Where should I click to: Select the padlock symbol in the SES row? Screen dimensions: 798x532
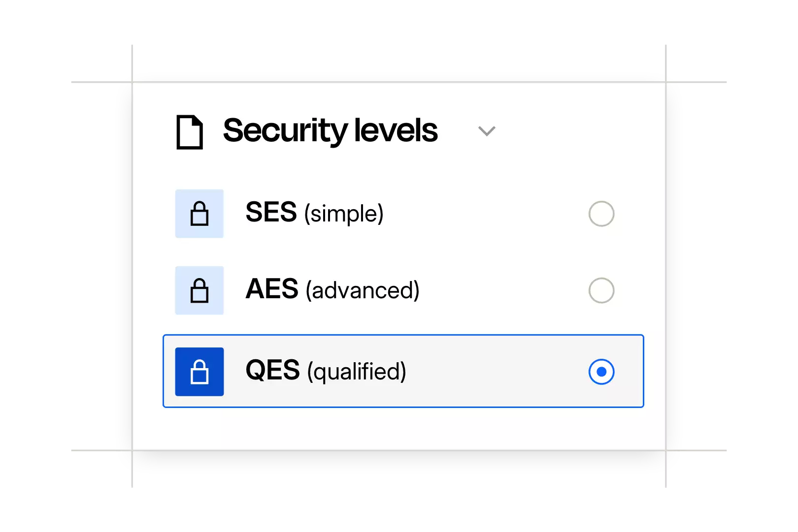[199, 214]
